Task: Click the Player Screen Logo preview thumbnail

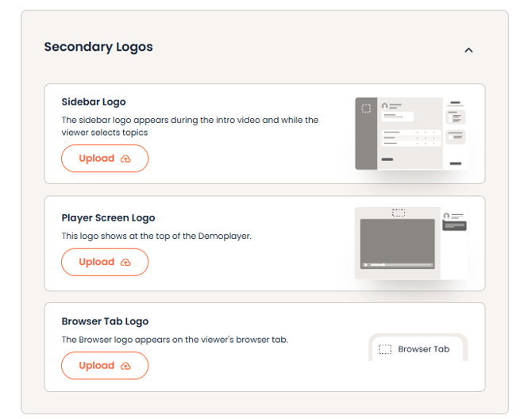Action: click(x=411, y=243)
